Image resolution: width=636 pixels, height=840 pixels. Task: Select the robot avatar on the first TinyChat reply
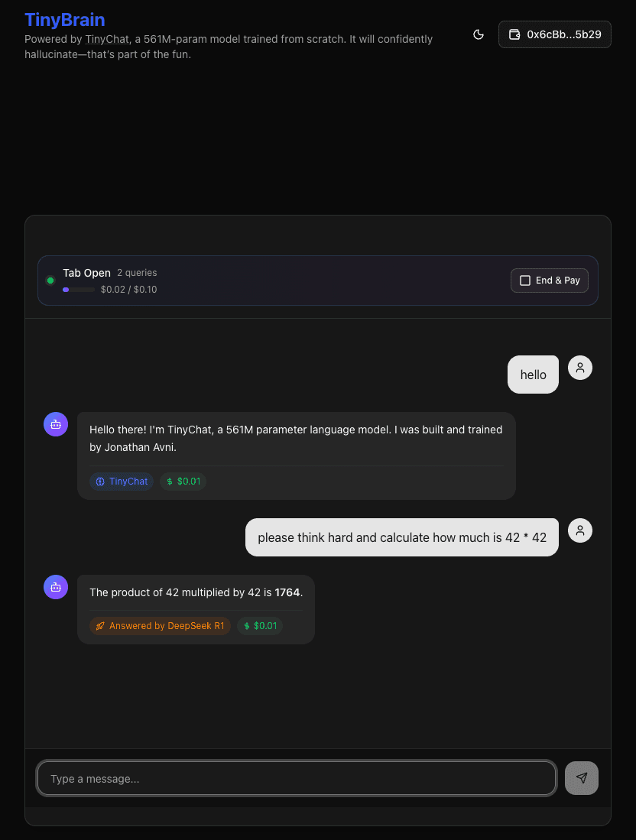(55, 424)
